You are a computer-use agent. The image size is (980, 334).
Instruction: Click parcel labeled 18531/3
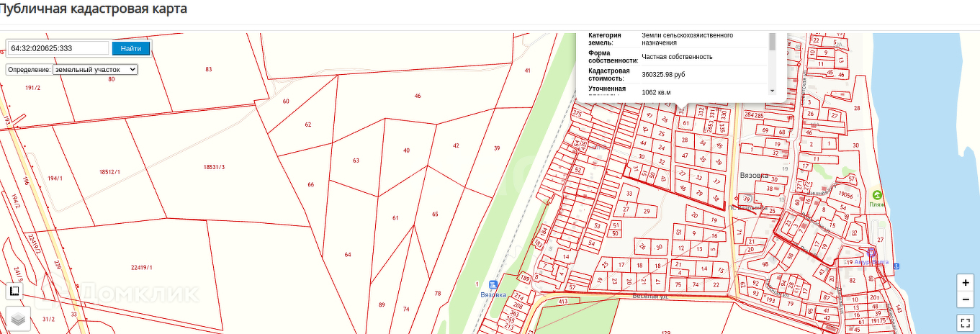click(214, 167)
